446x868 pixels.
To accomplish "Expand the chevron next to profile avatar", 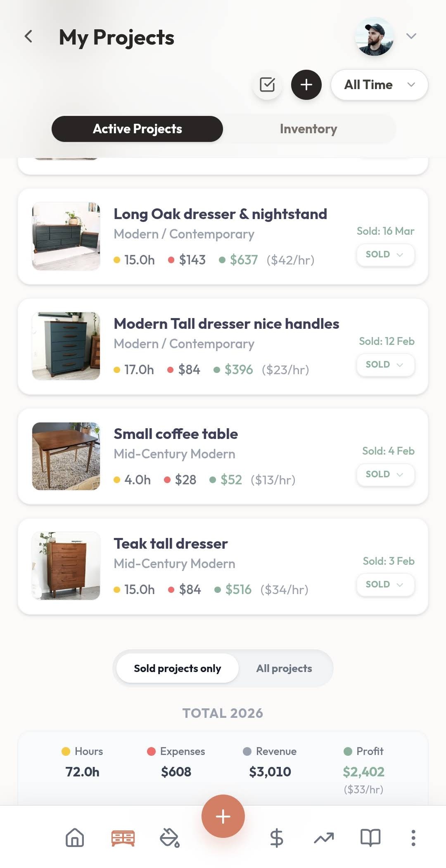I will [411, 36].
